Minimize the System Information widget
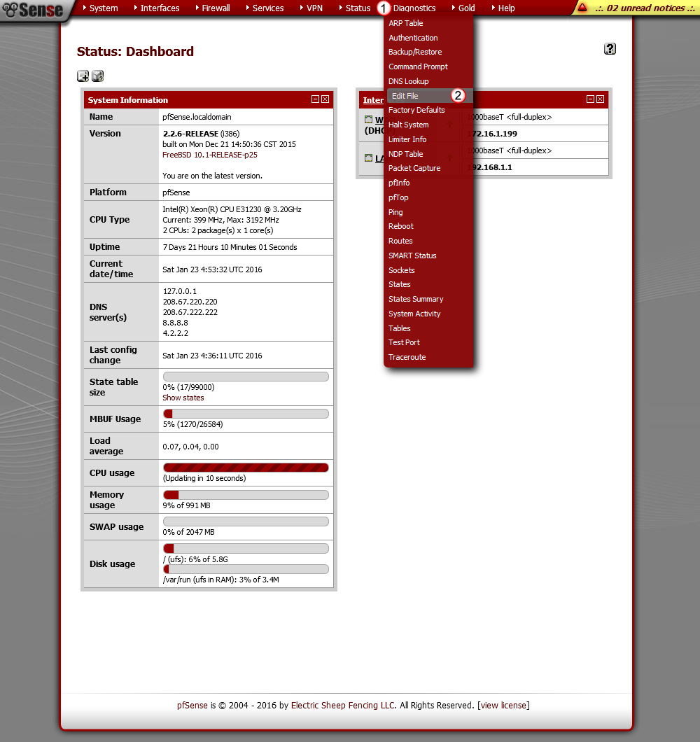 click(x=315, y=99)
